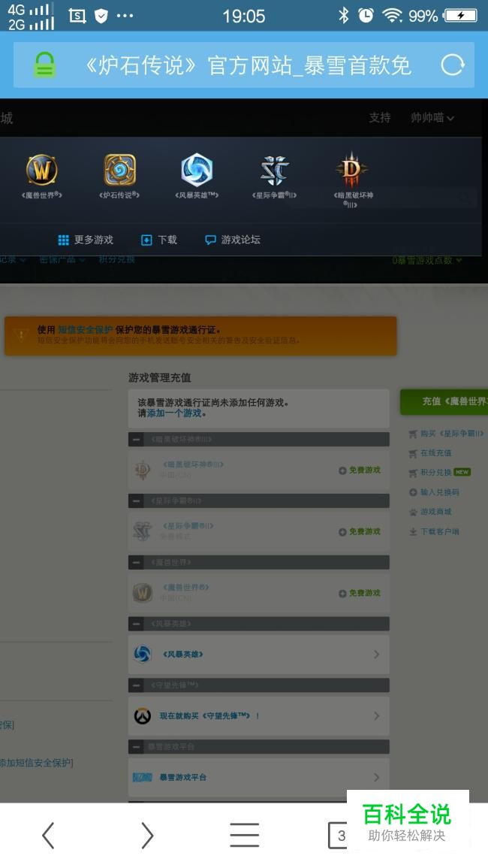Expand 0暴雪游戏点数 balance dropdown
This screenshot has height=868, width=488.
[427, 260]
